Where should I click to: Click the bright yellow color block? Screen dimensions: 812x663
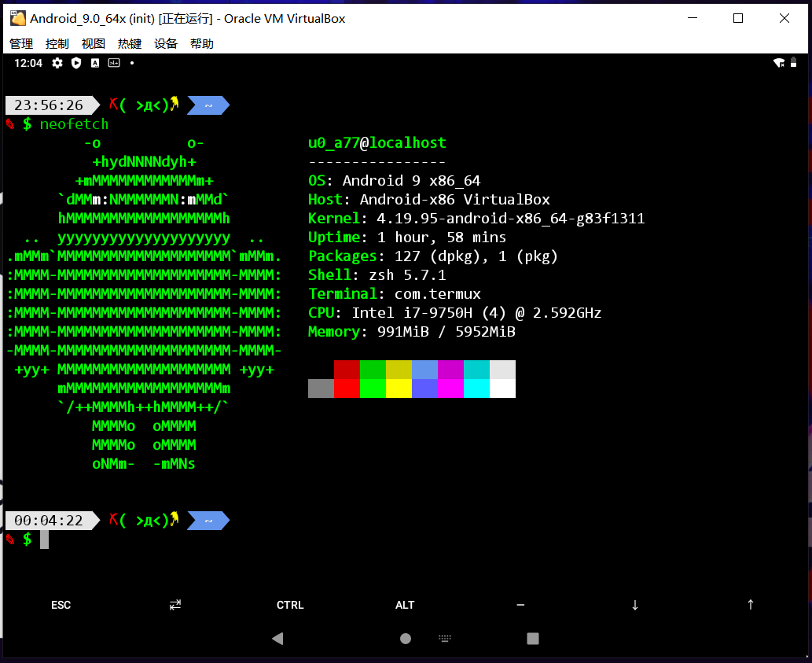pos(399,389)
